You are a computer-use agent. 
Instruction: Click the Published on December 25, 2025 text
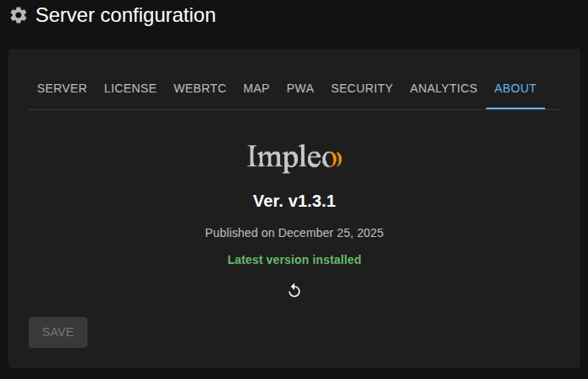(x=294, y=233)
